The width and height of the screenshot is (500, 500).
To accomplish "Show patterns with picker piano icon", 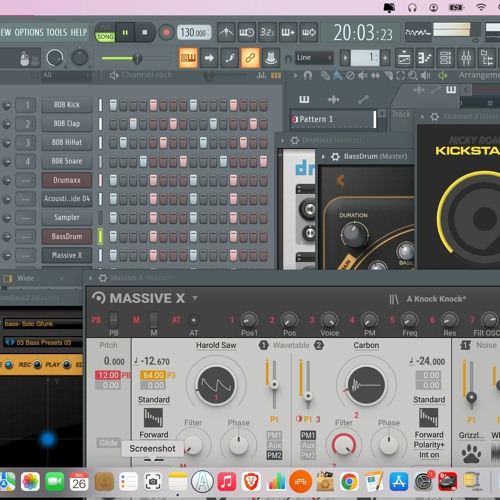I will click(304, 99).
